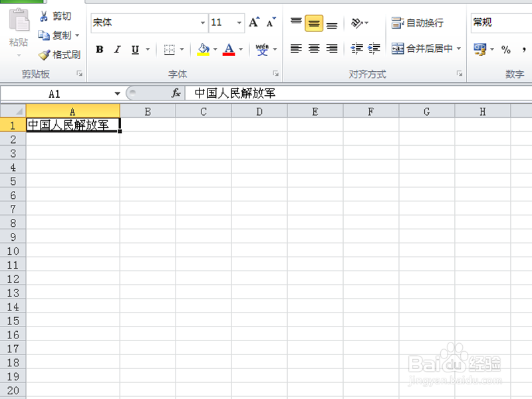Select column A header

(x=72, y=111)
